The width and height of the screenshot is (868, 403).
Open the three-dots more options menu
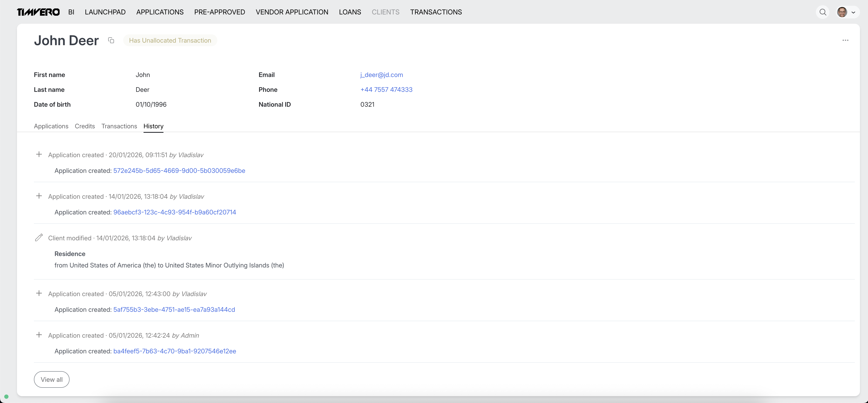click(845, 41)
